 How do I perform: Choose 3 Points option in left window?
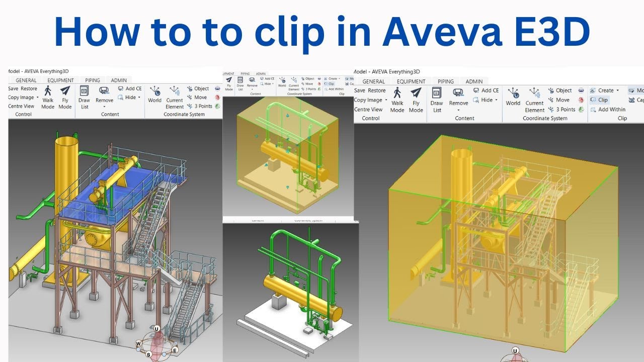click(x=199, y=106)
